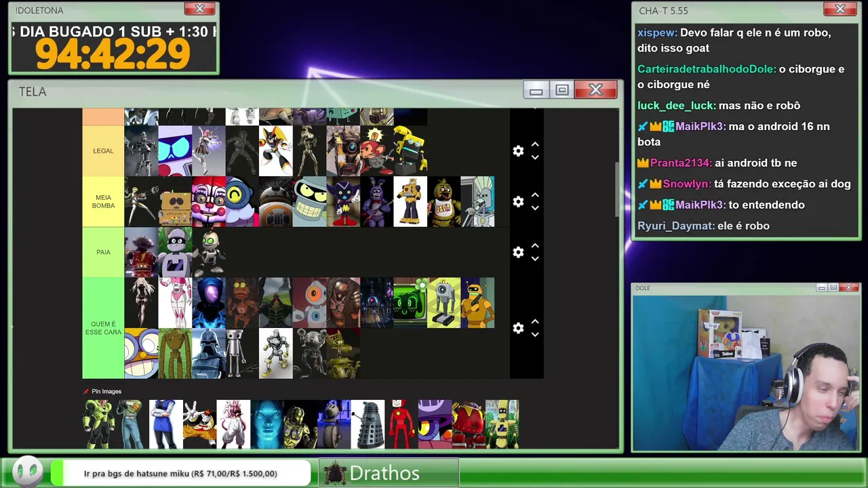
Task: Click the TELA window vertical scrollbar
Action: pos(616,190)
